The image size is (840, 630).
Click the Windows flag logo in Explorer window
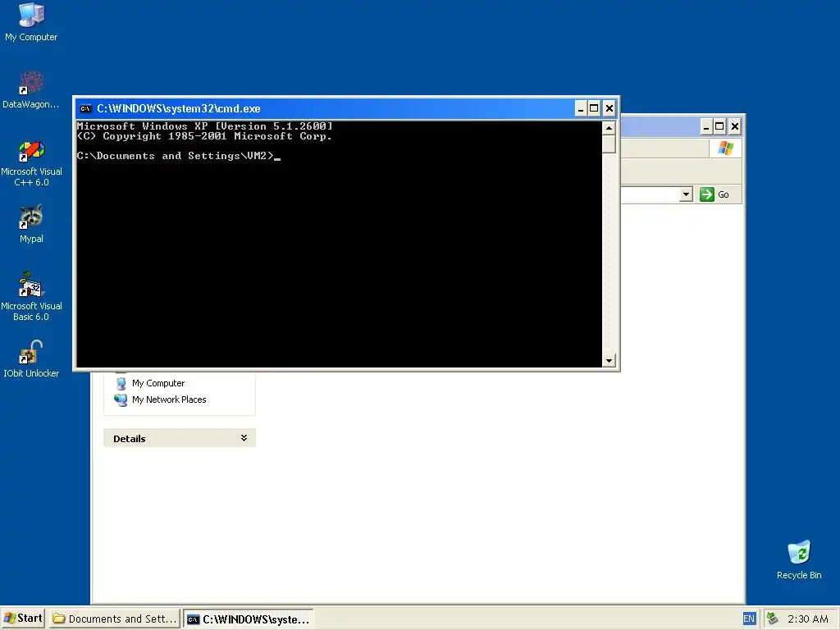coord(726,148)
